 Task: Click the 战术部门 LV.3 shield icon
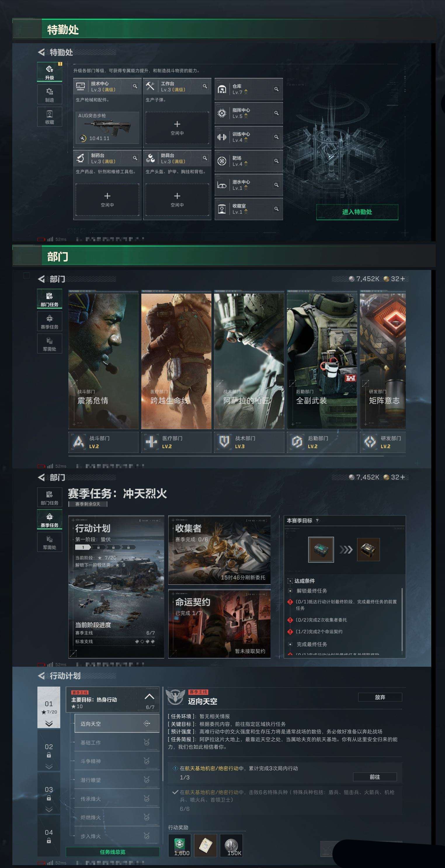pyautogui.click(x=224, y=442)
